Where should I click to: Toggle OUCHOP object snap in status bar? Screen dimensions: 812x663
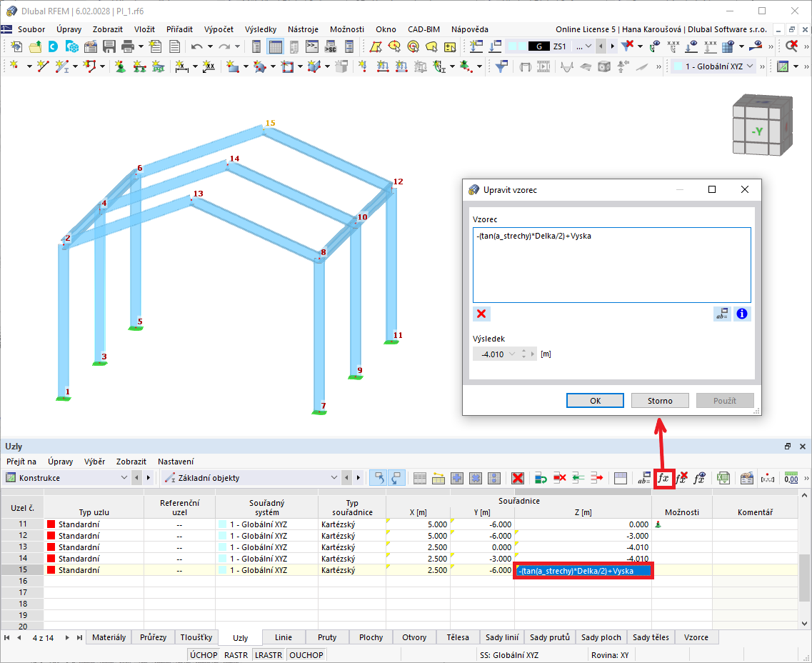tap(306, 655)
